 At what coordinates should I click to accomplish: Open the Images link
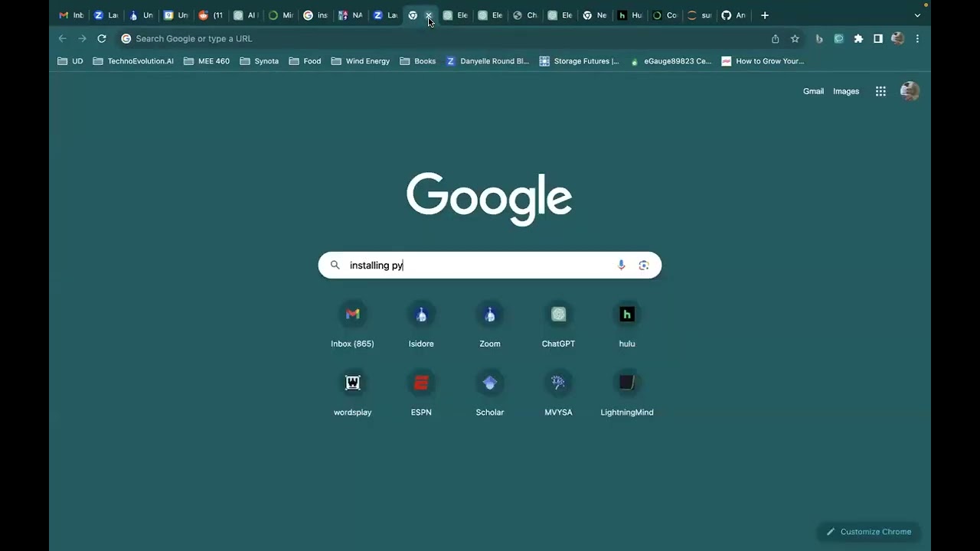pyautogui.click(x=846, y=91)
